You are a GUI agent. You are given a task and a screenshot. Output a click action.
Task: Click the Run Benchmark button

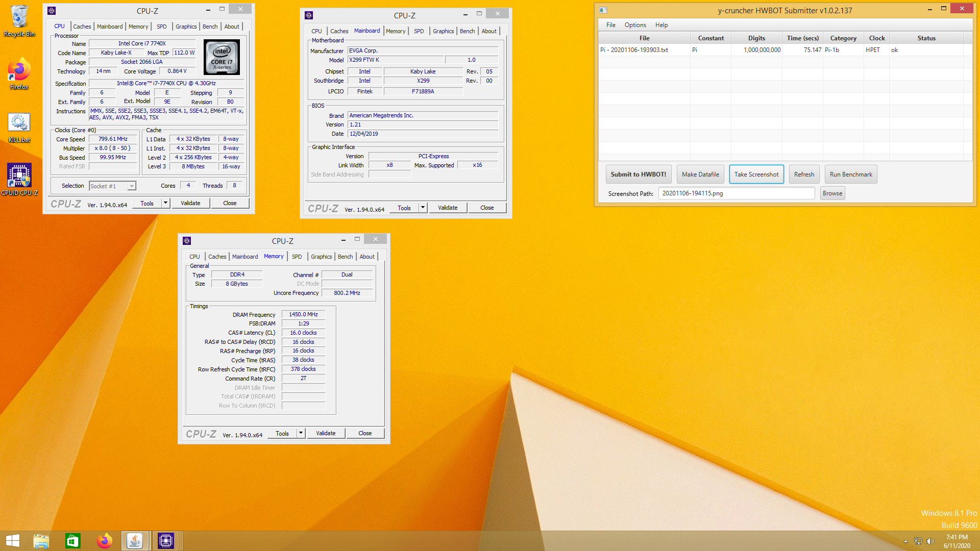pyautogui.click(x=851, y=174)
